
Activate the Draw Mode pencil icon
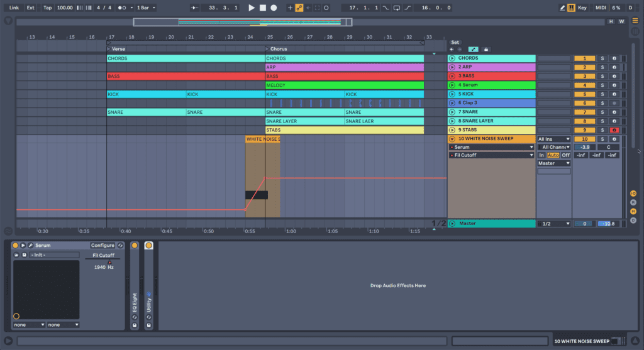[x=562, y=8]
